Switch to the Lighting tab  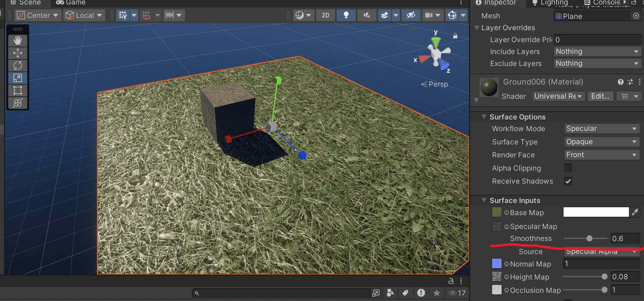550,3
